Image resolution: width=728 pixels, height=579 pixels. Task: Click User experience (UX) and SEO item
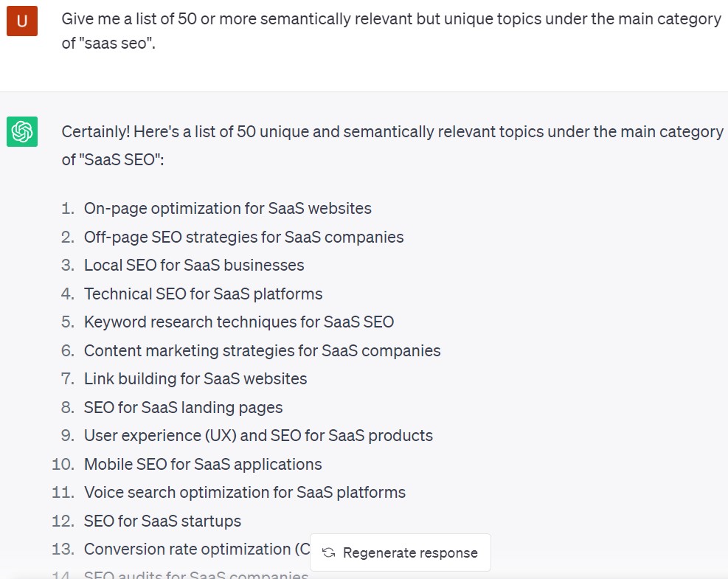(x=258, y=435)
